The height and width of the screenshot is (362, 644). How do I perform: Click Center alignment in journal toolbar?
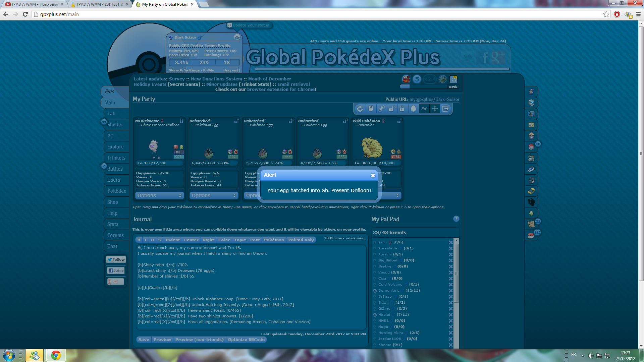coord(191,240)
